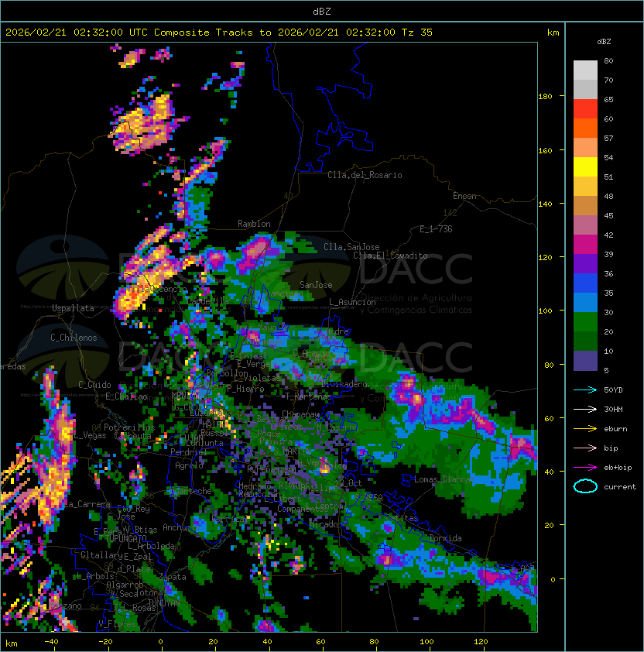Screen dimensions: 644x652
Task: Click the 'Encon' map label
Action: [464, 196]
